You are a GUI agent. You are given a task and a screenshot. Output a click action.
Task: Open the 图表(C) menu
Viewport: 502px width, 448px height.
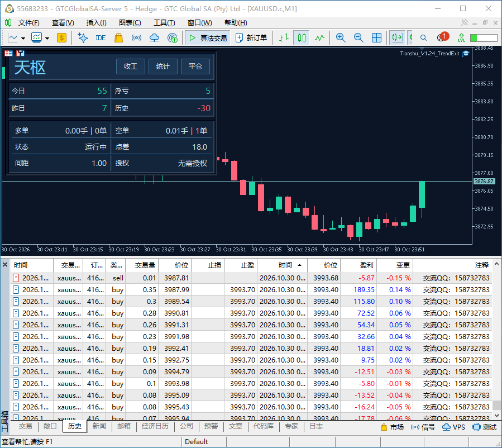(130, 23)
